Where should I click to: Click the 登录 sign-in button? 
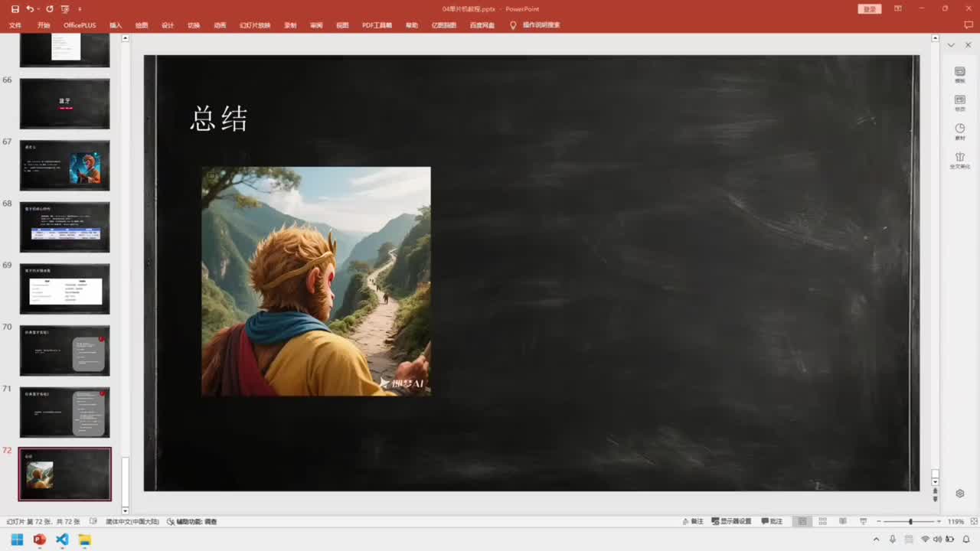coord(870,9)
